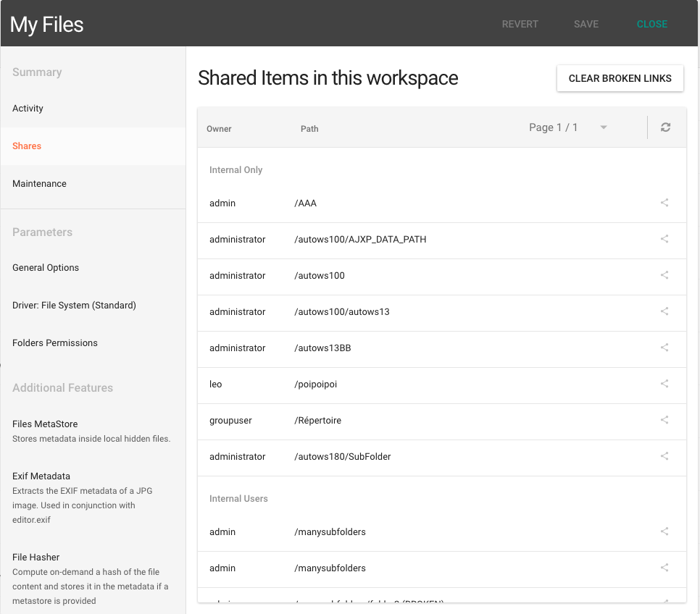This screenshot has width=700, height=614.
Task: Click the Clear Broken Links button
Action: (620, 78)
